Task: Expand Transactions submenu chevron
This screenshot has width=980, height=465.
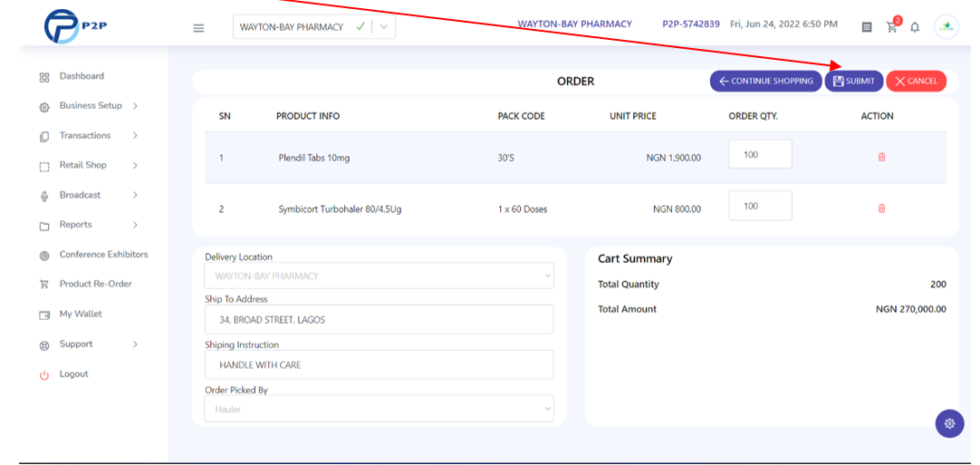Action: 135,136
